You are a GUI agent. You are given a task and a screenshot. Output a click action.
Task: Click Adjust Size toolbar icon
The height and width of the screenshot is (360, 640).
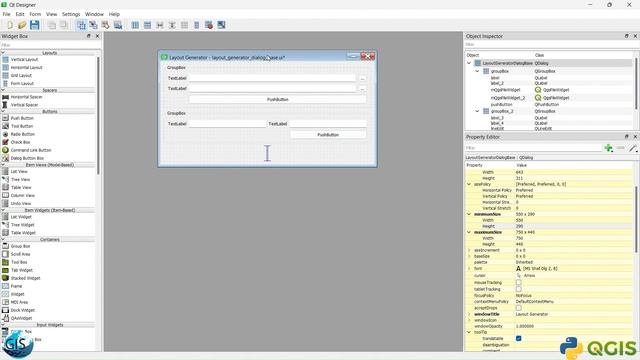221,25
